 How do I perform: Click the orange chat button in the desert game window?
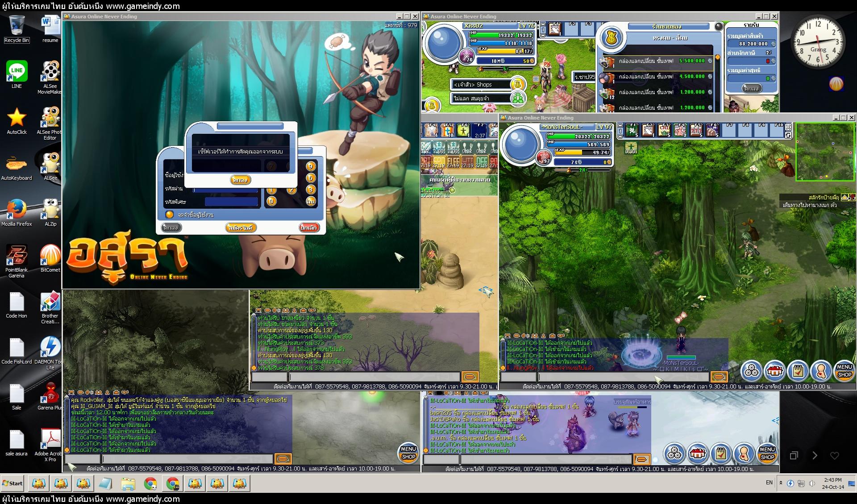point(470,377)
